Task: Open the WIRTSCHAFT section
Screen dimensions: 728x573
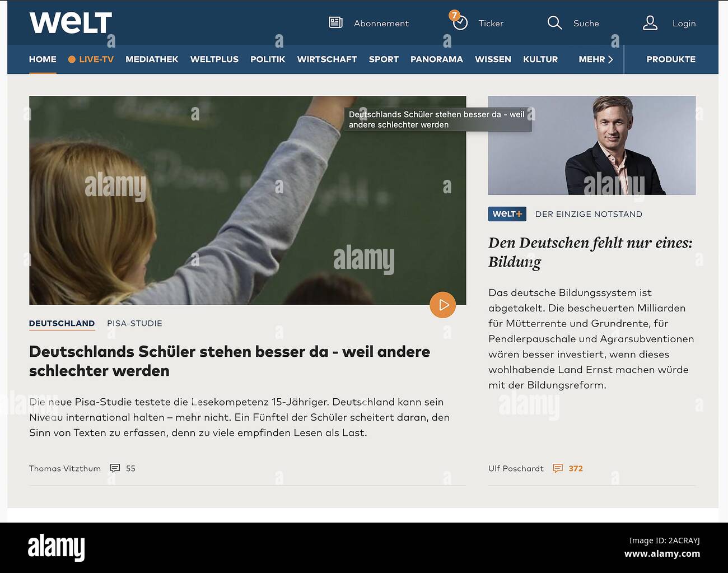Action: 327,59
